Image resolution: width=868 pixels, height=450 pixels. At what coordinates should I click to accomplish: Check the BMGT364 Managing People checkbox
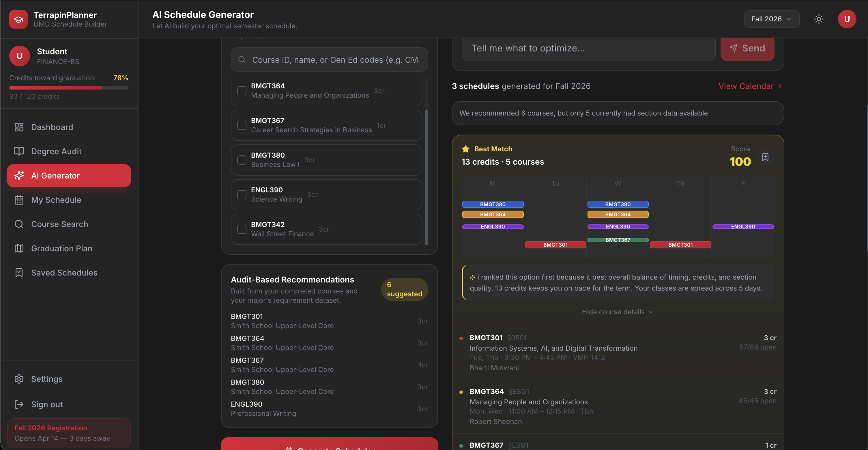[242, 90]
